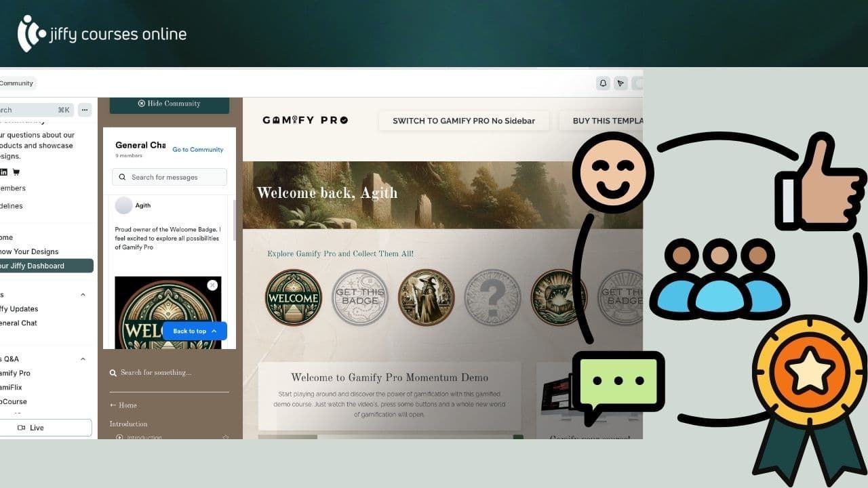
Task: Click the blue Back to top button
Action: click(x=195, y=331)
